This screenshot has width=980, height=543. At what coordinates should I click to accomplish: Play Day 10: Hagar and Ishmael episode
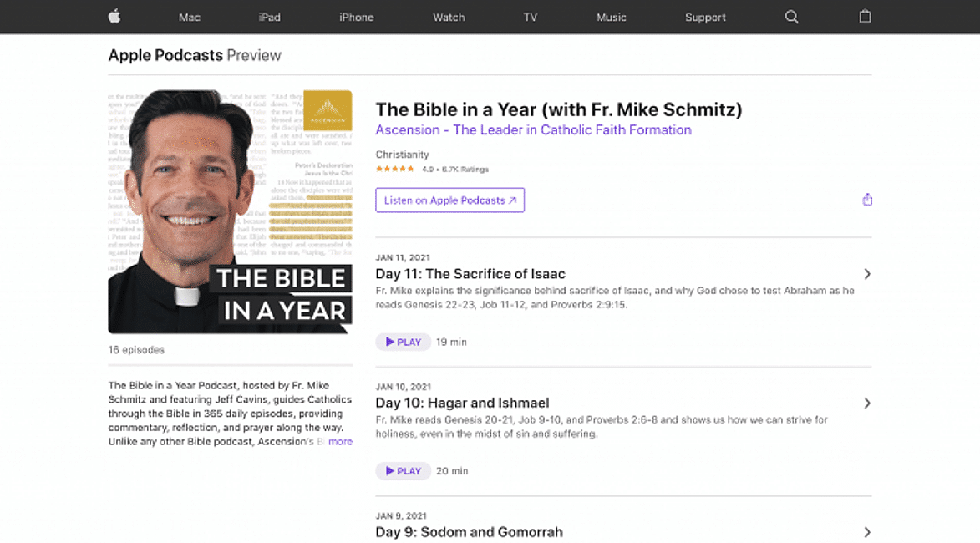coord(404,471)
